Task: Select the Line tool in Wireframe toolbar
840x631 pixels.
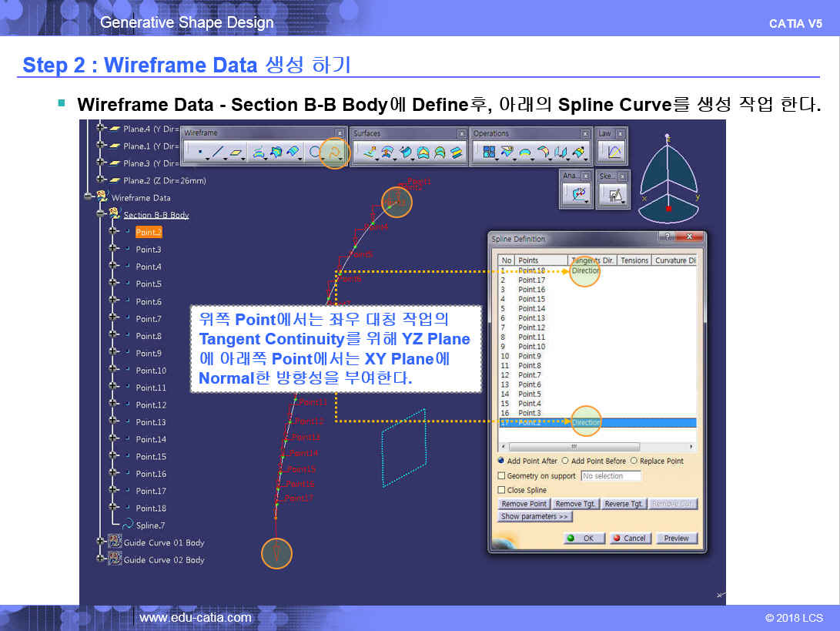Action: coord(218,153)
